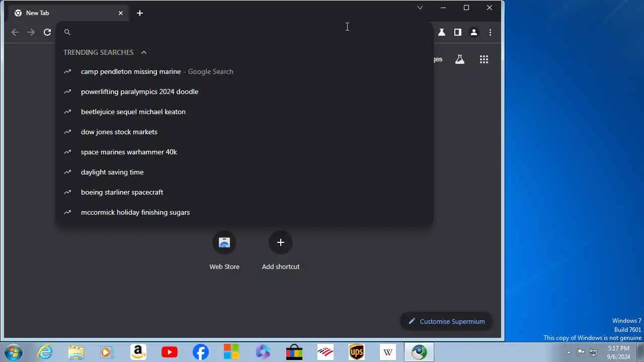The height and width of the screenshot is (362, 644).
Task: Open the Microsoft Store bag taskbar icon
Action: 294,352
